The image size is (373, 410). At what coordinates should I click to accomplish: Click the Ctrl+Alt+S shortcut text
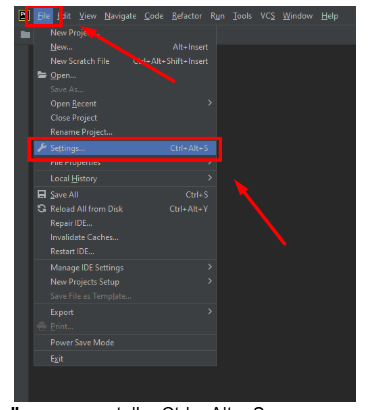[x=189, y=148]
